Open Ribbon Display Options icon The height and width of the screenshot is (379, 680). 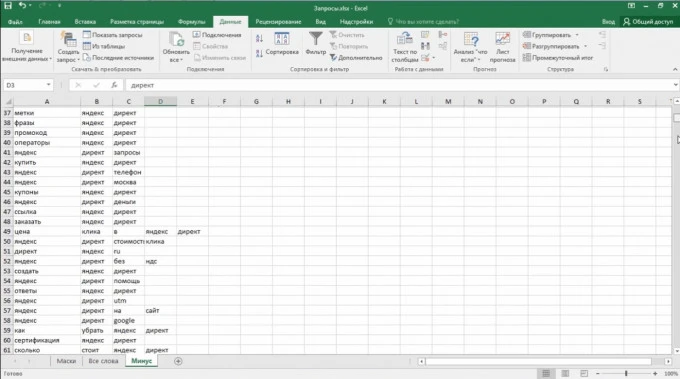pos(631,6)
